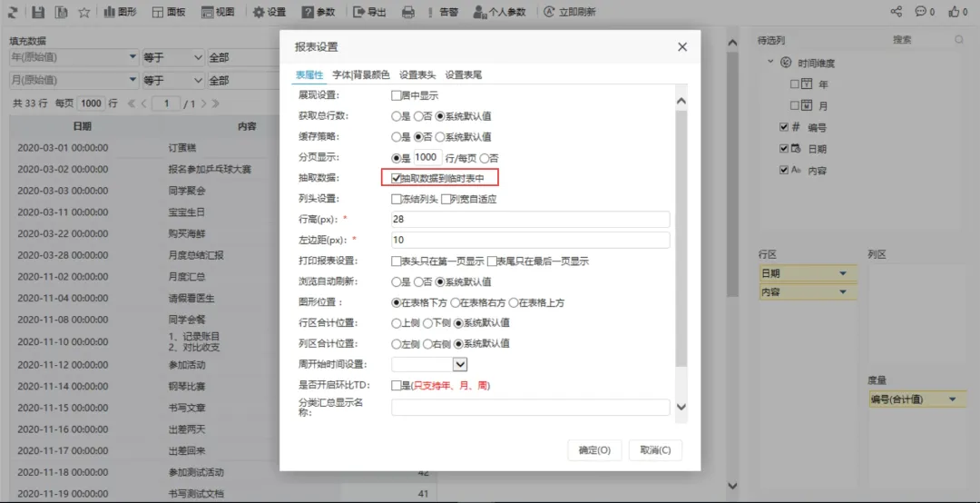Image resolution: width=980 pixels, height=503 pixels.
Task: Go to the last page arrow
Action: point(215,104)
